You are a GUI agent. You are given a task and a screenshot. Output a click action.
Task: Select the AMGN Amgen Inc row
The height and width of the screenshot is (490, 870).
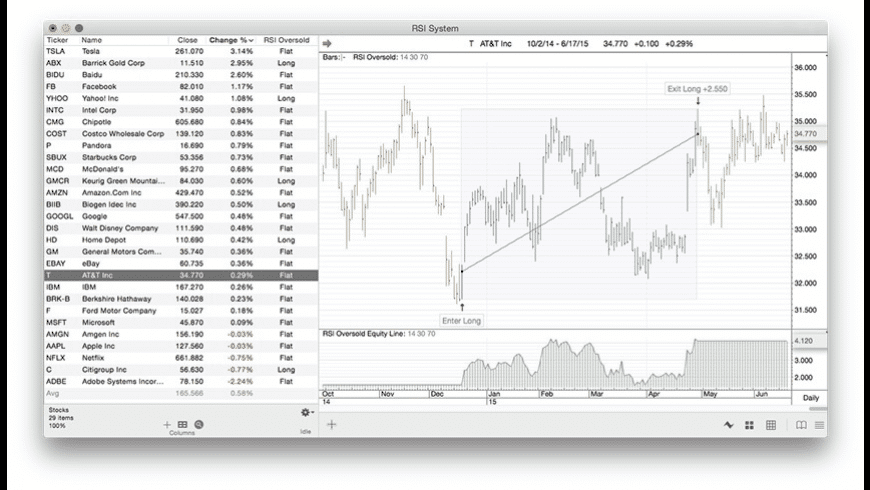click(181, 334)
